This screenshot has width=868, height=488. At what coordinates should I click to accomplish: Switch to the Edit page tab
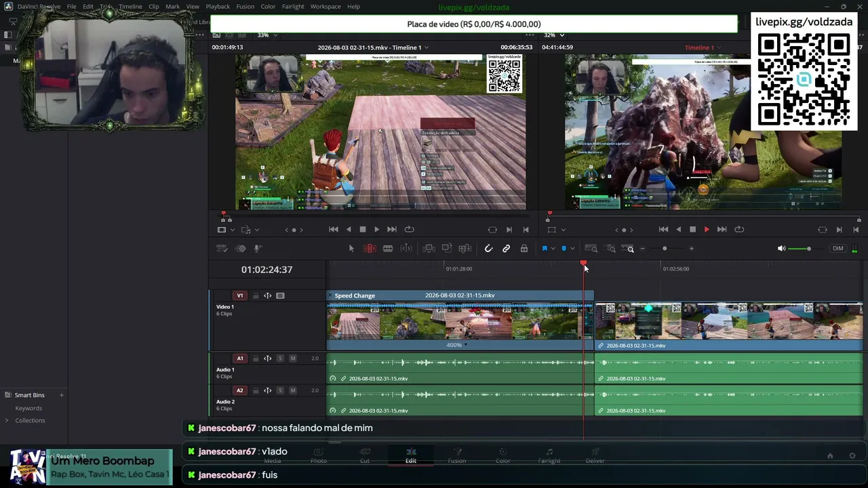(411, 455)
